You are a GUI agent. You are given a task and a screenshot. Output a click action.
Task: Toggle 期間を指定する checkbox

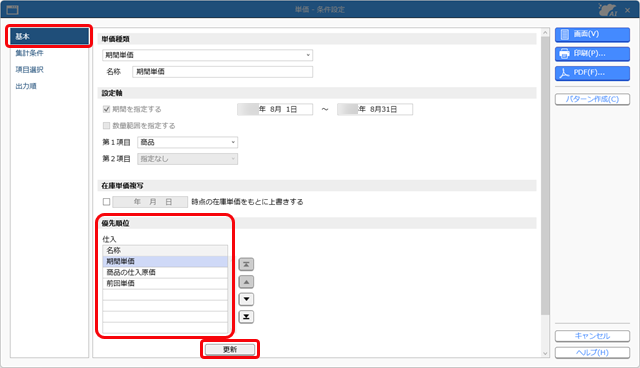click(x=107, y=109)
